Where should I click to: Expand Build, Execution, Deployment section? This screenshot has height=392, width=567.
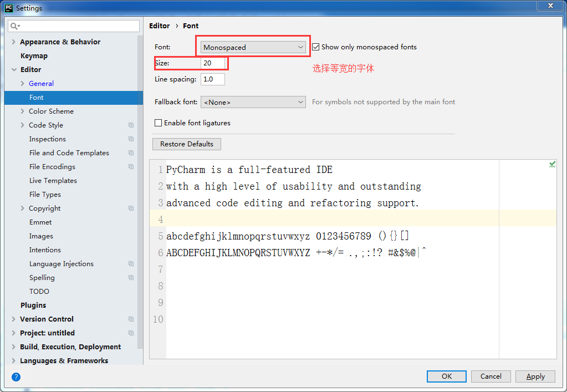[13, 347]
